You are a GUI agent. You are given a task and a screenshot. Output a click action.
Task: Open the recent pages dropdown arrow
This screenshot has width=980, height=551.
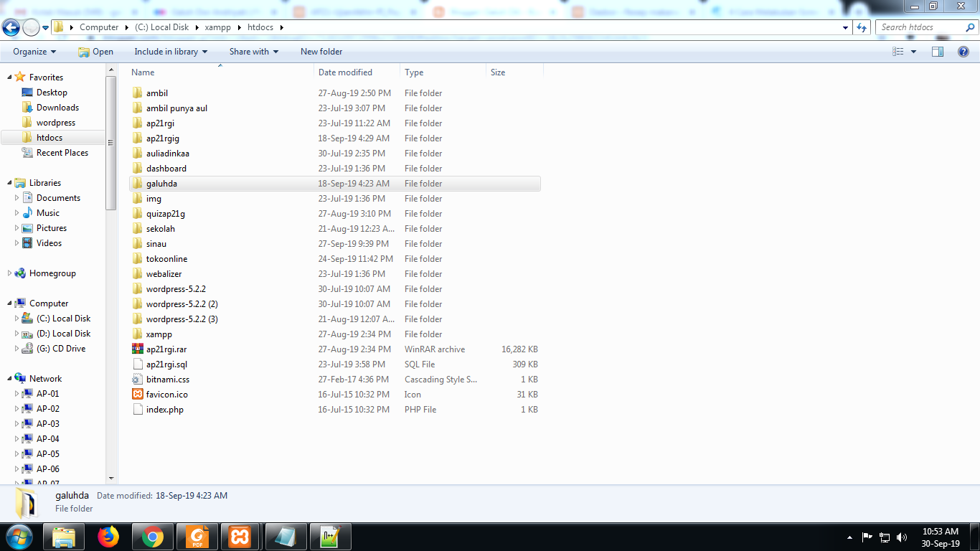(x=46, y=28)
